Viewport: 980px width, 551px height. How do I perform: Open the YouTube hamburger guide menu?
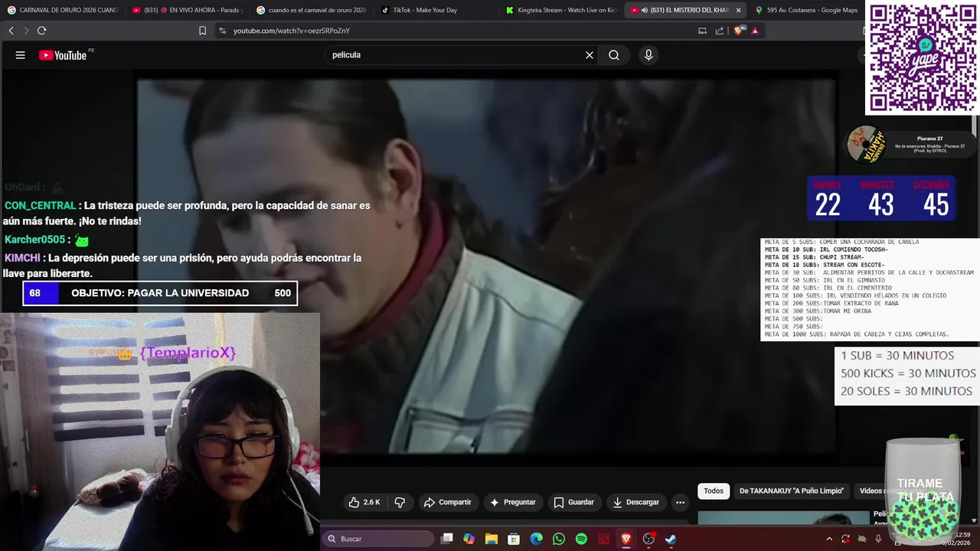(21, 55)
